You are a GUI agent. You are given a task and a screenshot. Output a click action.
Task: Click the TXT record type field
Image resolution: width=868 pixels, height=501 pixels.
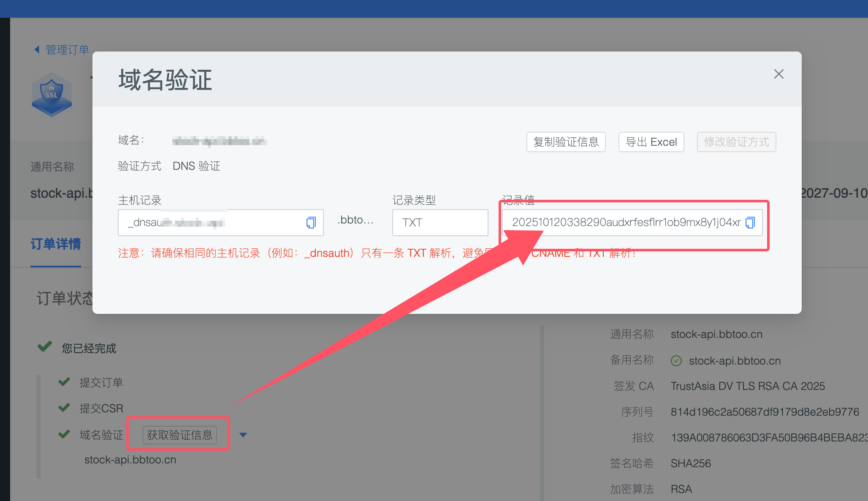[x=440, y=223]
